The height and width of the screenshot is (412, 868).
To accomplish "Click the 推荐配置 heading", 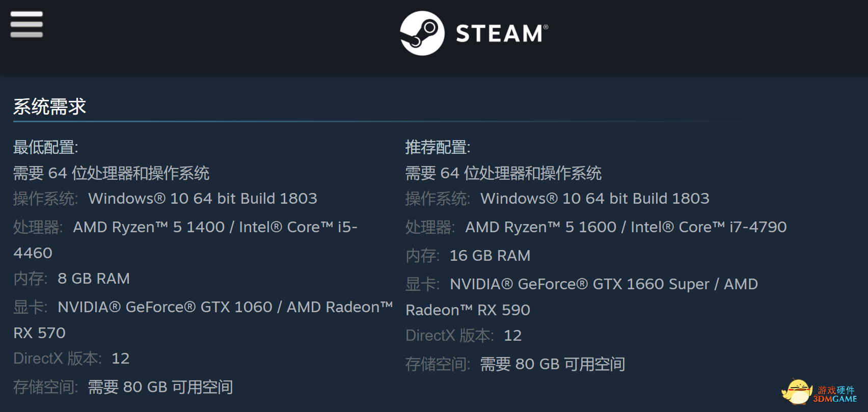I will [438, 147].
